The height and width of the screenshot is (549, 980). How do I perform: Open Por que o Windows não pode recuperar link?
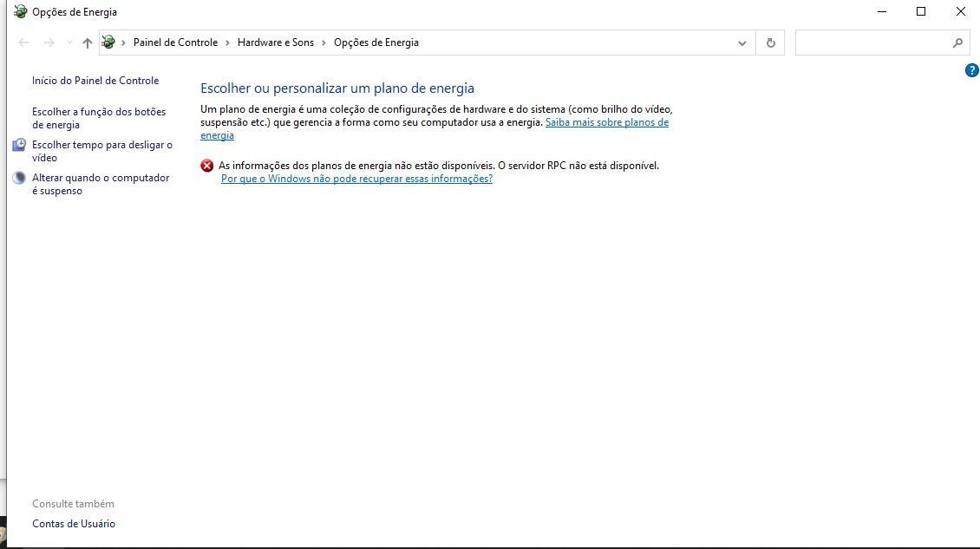pyautogui.click(x=356, y=179)
